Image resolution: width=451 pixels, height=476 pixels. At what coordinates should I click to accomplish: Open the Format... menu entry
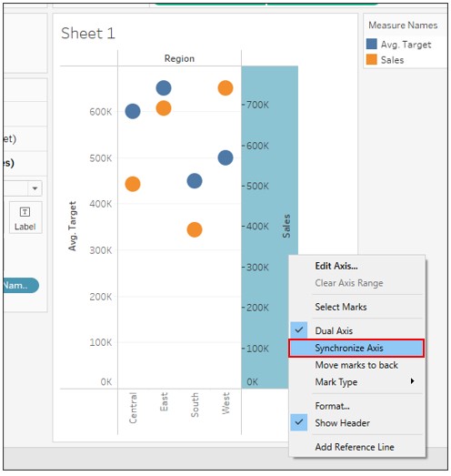click(333, 406)
